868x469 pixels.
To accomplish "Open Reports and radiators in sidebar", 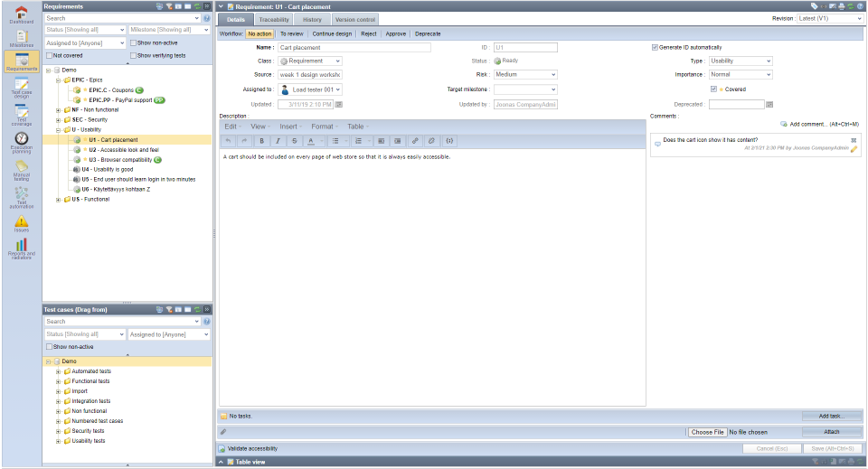I will coord(21,249).
